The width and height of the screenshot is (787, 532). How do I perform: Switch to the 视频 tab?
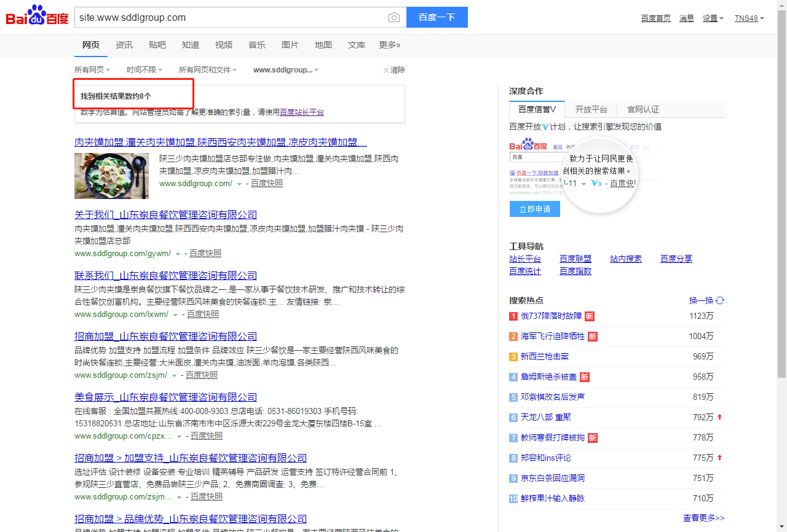[x=224, y=45]
